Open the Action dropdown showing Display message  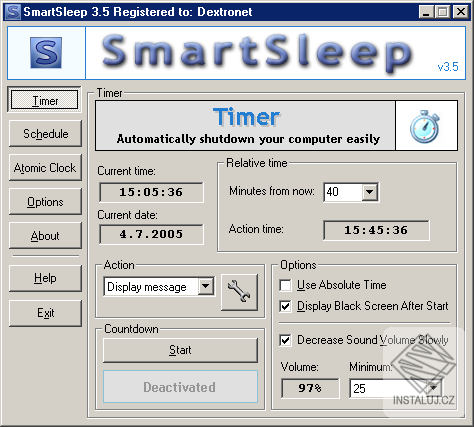(x=206, y=286)
